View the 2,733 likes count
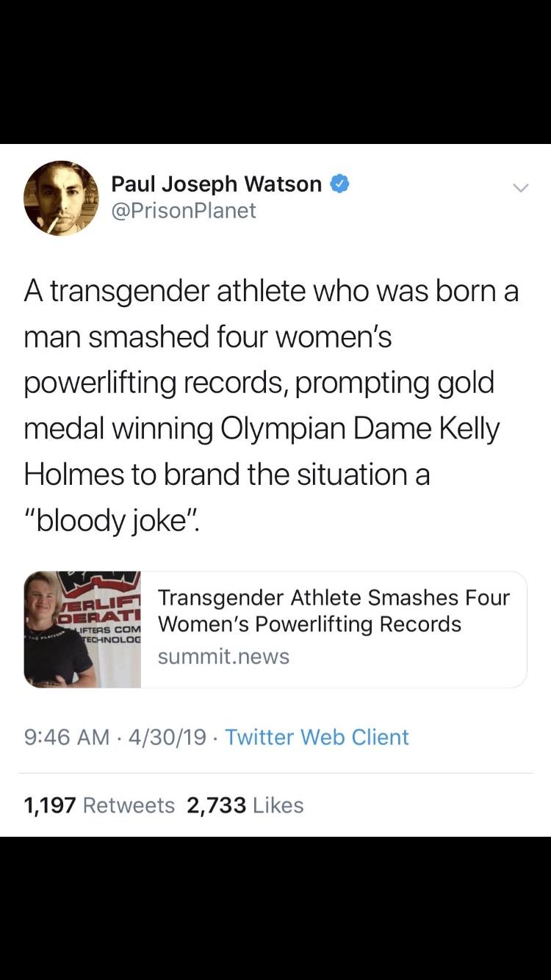The height and width of the screenshot is (980, 551). (x=216, y=805)
